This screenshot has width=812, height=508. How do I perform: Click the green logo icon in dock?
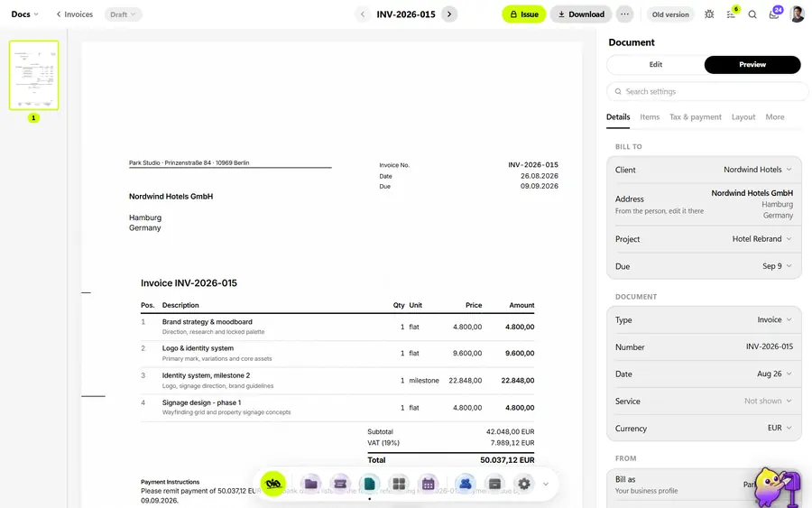point(273,484)
